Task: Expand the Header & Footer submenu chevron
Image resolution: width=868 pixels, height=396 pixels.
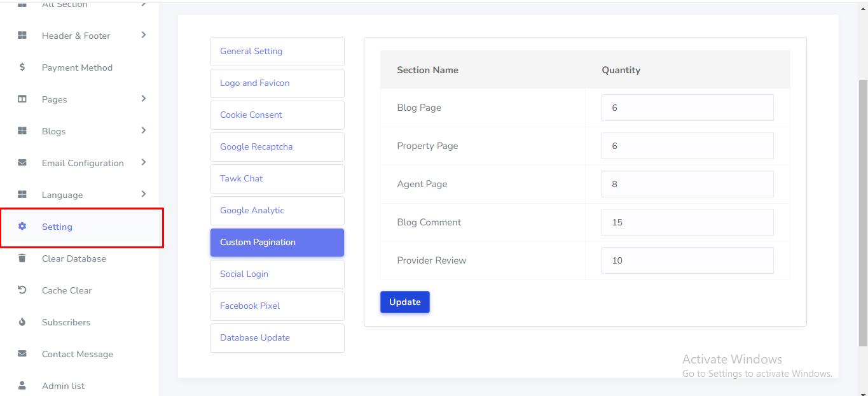Action: pos(144,35)
